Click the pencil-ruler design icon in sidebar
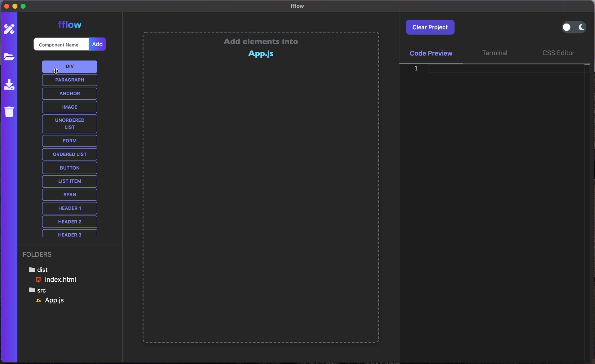595x364 pixels. 9,29
